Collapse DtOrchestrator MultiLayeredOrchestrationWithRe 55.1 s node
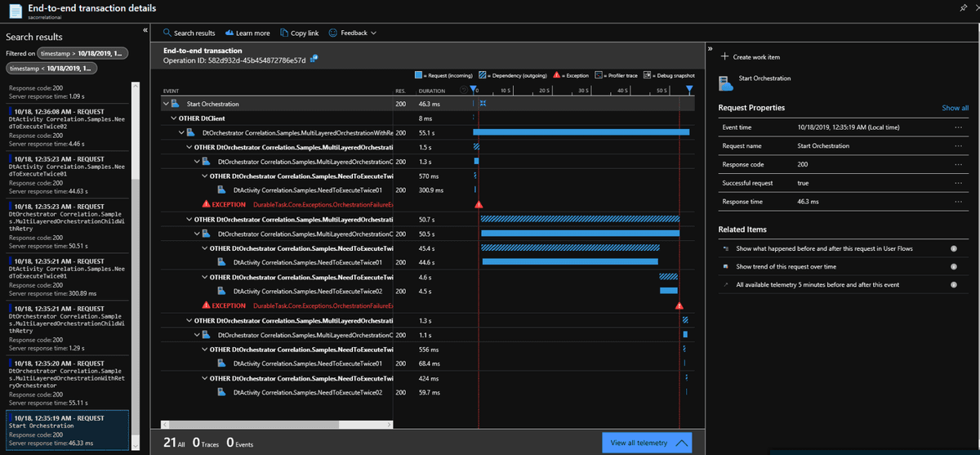The height and width of the screenshot is (455, 980). tap(181, 132)
